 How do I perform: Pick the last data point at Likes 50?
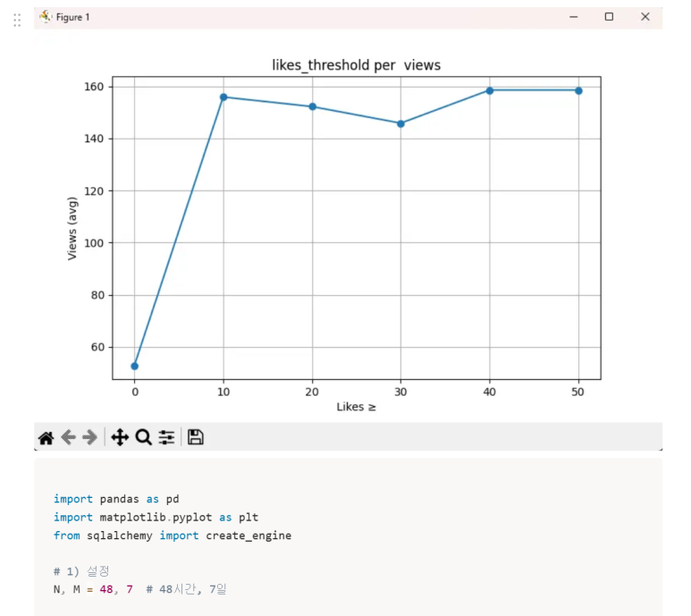click(578, 90)
